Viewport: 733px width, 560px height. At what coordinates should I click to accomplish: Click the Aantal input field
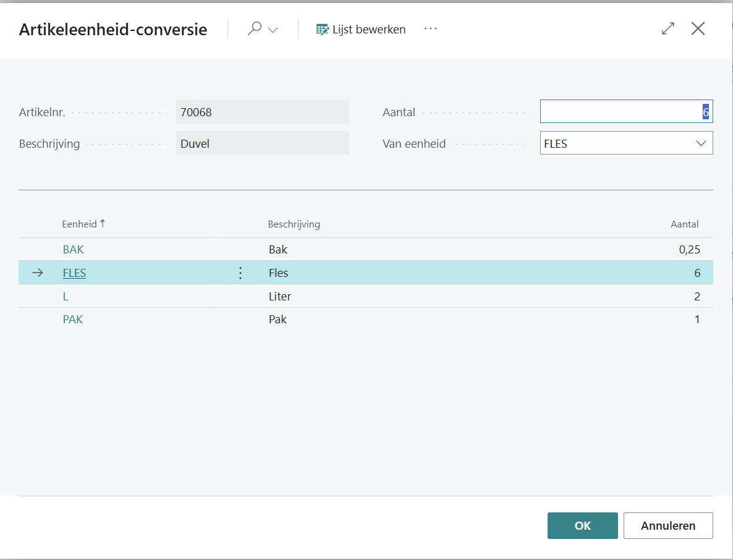625,112
